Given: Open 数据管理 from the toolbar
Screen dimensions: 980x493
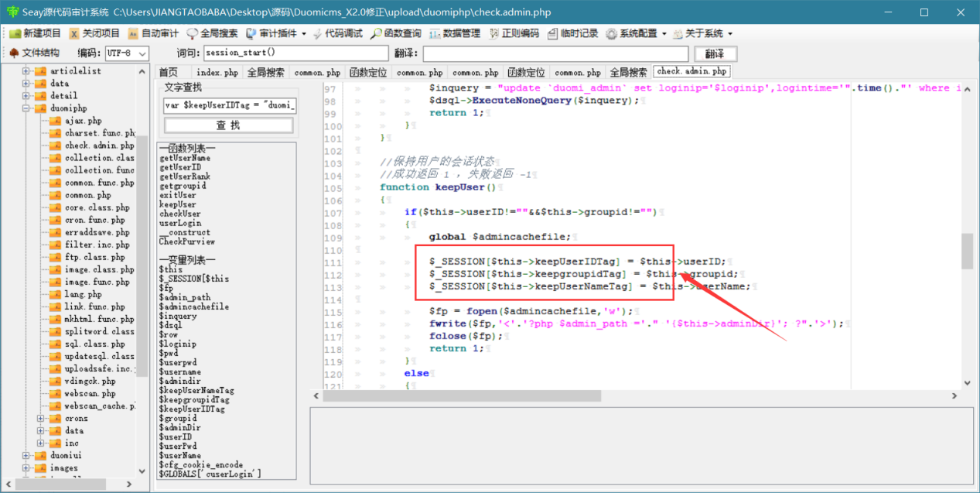Looking at the screenshot, I should 455,33.
